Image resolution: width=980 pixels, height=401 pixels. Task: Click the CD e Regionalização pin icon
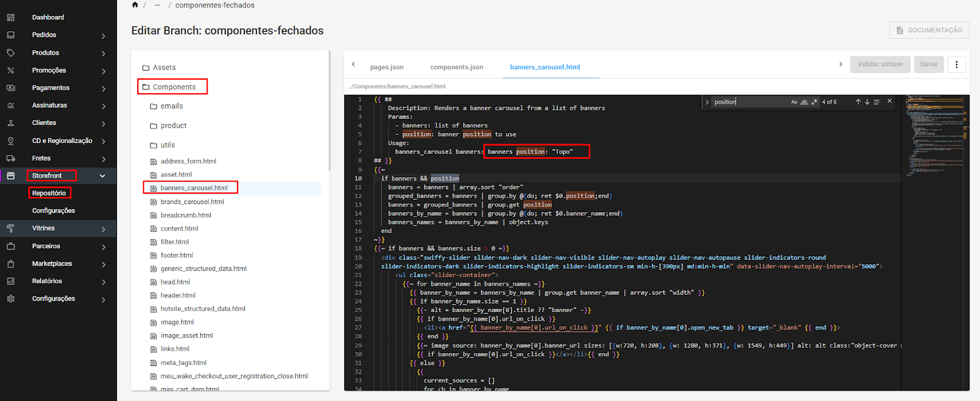tap(10, 140)
